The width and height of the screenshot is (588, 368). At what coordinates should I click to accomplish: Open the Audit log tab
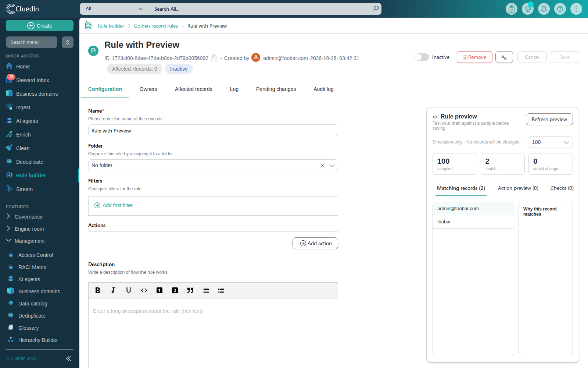(323, 89)
